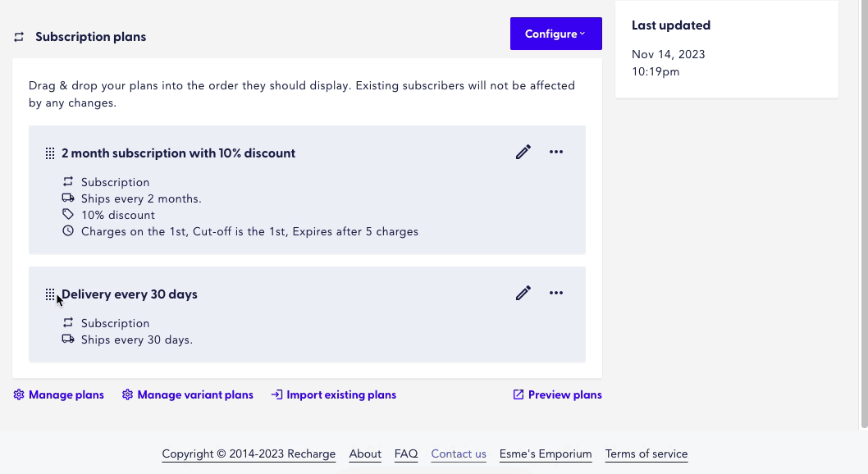The height and width of the screenshot is (474, 868).
Task: Click the drag handle on the Delivery every 30 days plan
Action: [x=51, y=293]
